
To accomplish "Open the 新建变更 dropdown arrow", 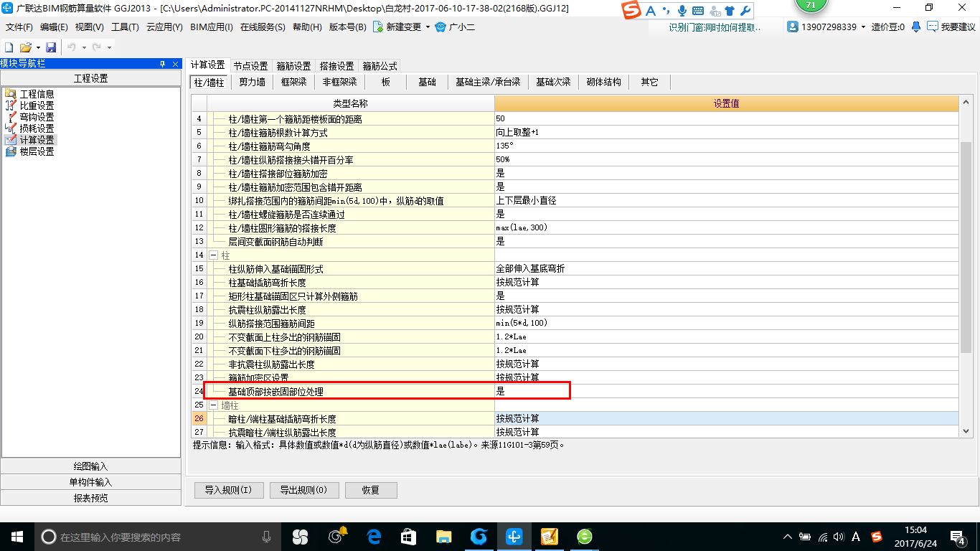I will click(428, 27).
